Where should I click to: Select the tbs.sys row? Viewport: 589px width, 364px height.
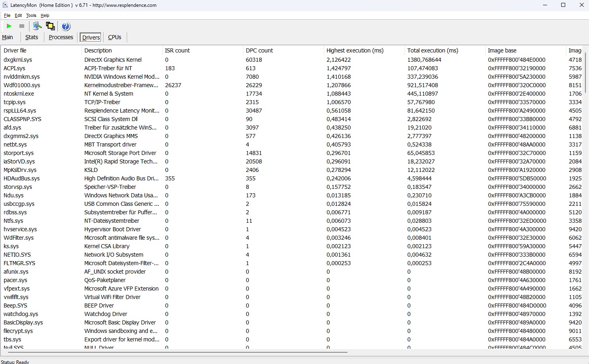tap(292, 339)
